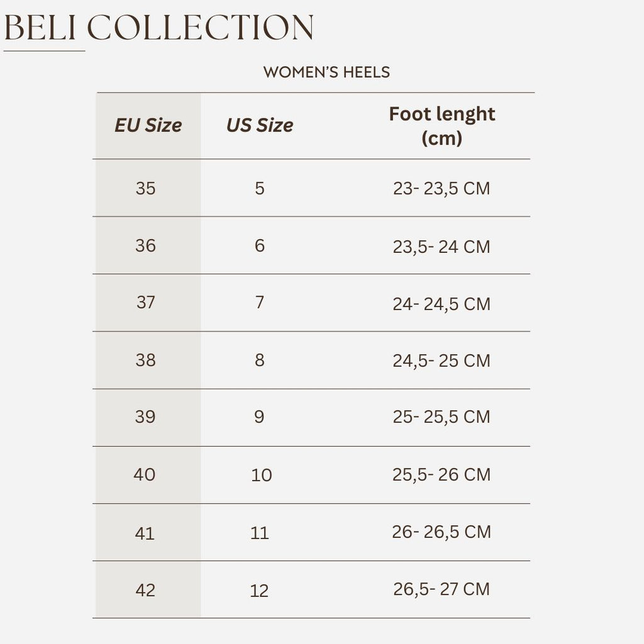Choose EU size 37 cell
The image size is (644, 644).
(145, 303)
